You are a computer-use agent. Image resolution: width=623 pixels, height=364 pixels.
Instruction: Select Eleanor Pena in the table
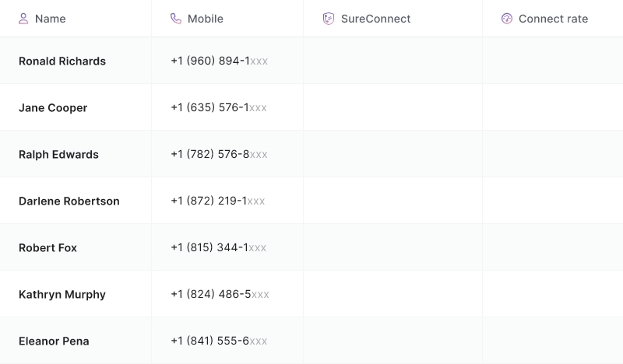[54, 341]
